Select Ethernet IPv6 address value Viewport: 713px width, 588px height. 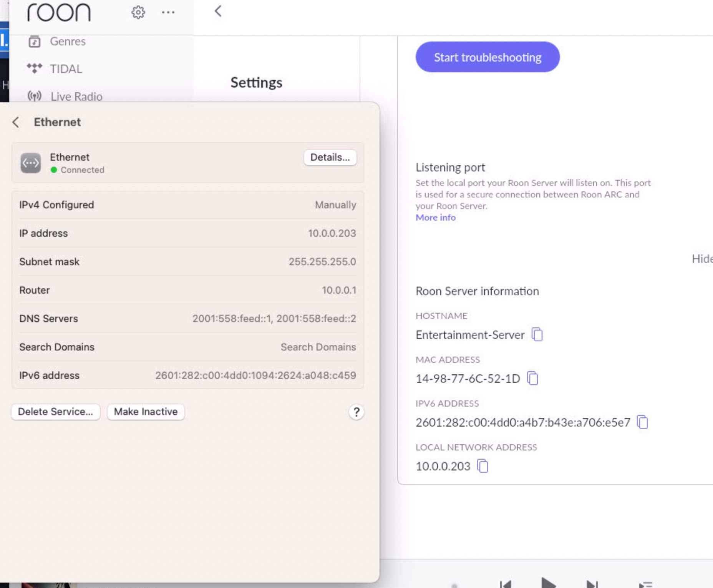click(255, 375)
